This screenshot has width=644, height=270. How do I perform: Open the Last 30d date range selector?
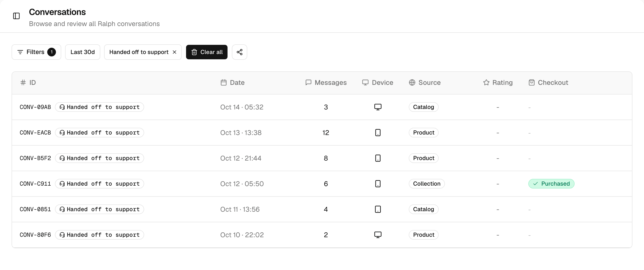tap(82, 52)
